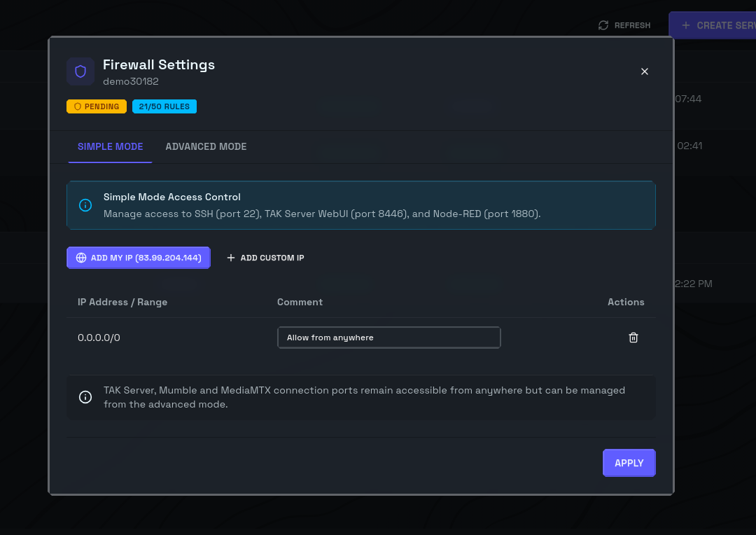Click the info icon next to TAK Server note
This screenshot has width=756, height=535.
coord(85,397)
